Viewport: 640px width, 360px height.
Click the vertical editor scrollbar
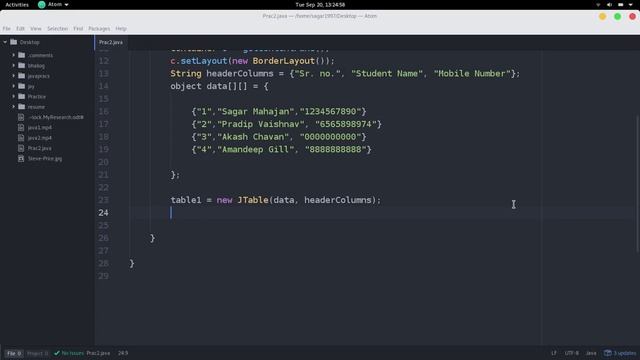pos(638,184)
